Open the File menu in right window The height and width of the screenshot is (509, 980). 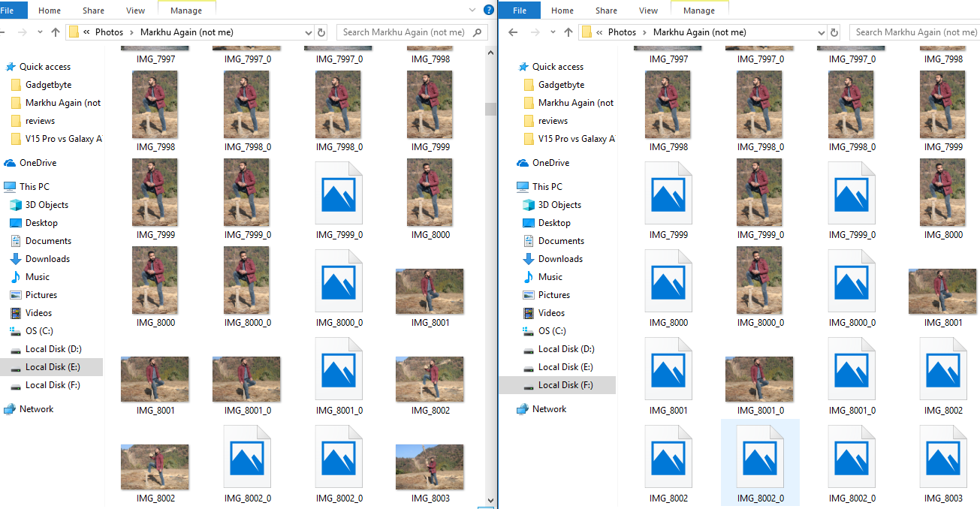519,10
